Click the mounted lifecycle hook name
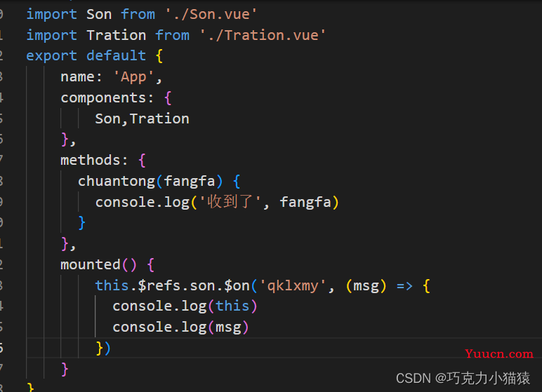542x392 pixels. [91, 265]
